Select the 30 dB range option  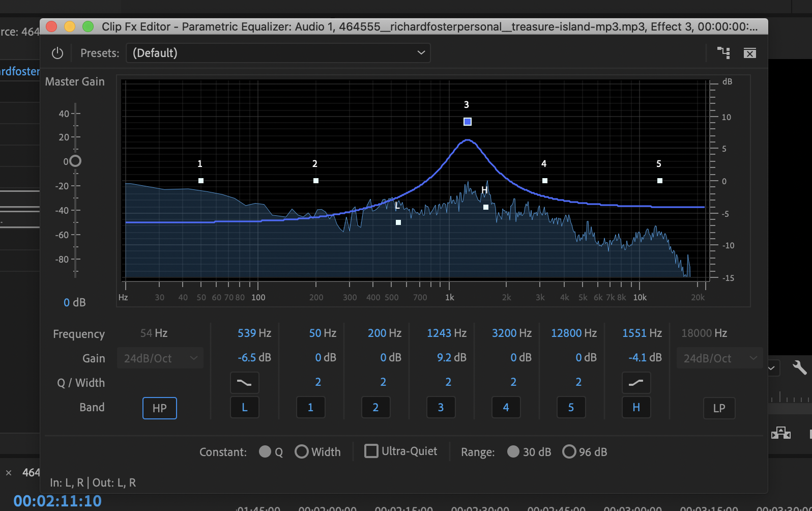pos(513,452)
